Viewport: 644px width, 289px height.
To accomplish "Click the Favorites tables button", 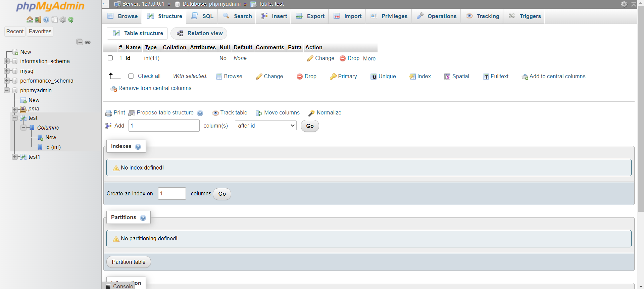I will (x=40, y=31).
